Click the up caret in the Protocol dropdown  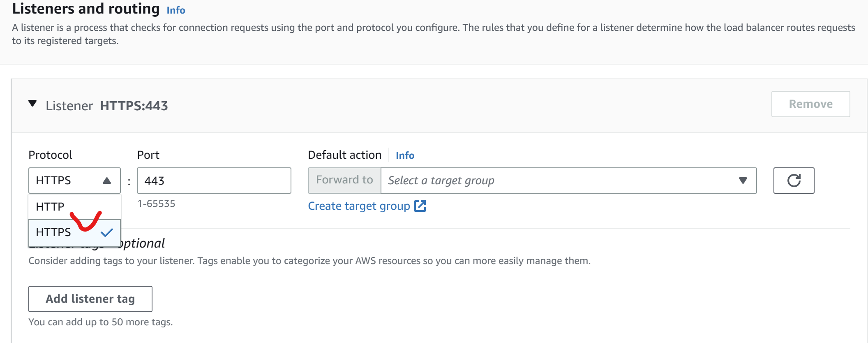click(x=107, y=181)
